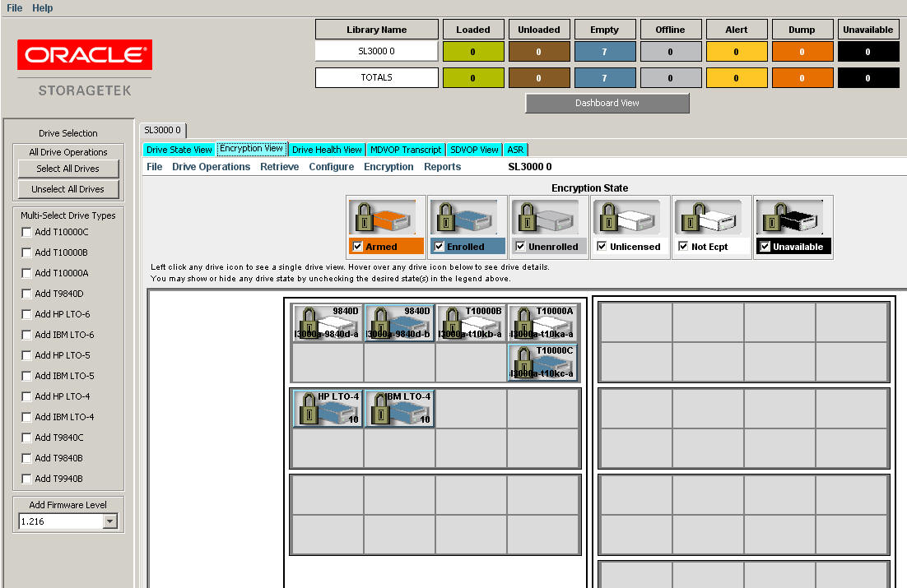
Task: Click the TOTALS Unloaded count swatch
Action: pyautogui.click(x=539, y=78)
